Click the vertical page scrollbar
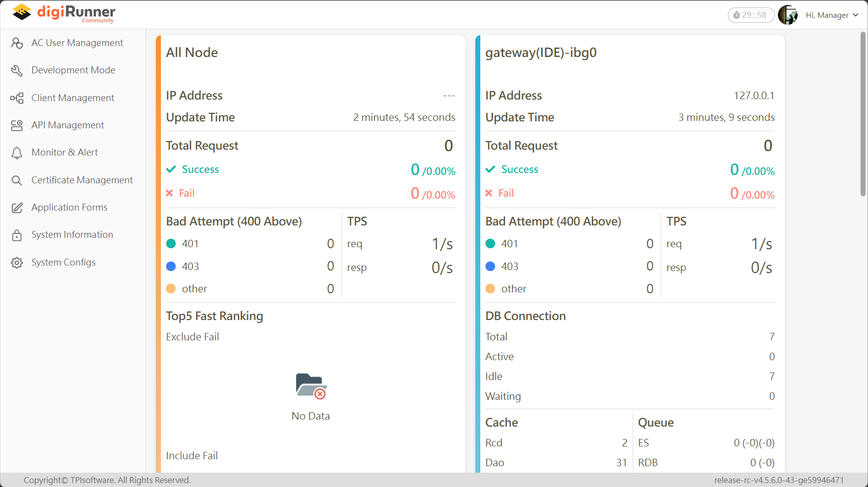This screenshot has width=868, height=487. 863,114
